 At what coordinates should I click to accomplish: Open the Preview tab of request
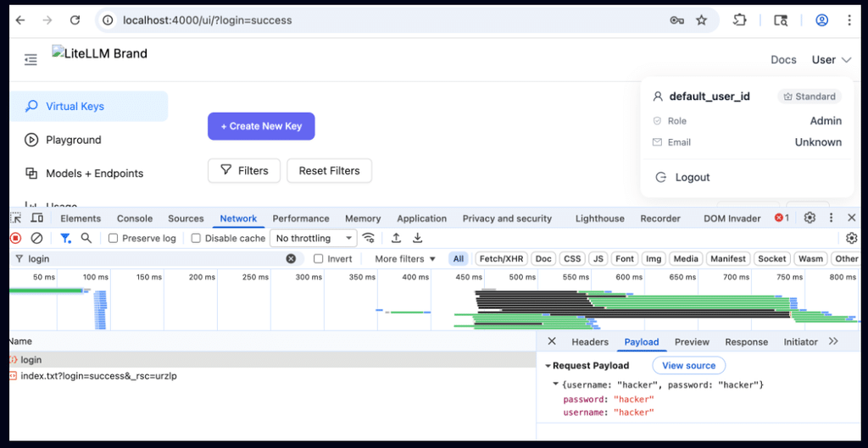coord(692,342)
